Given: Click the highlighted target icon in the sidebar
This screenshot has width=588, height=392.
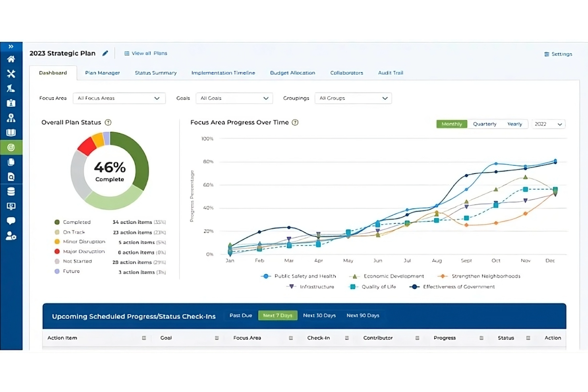Looking at the screenshot, I should click(x=11, y=147).
